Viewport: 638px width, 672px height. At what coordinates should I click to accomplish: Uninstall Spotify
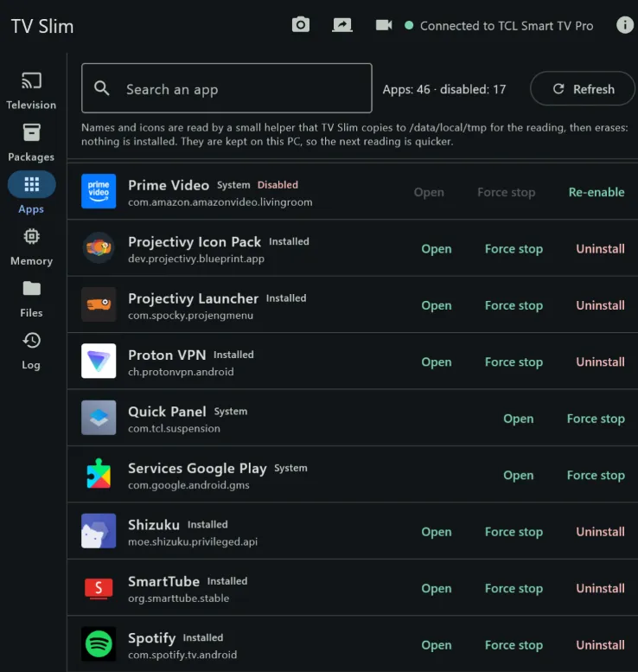600,645
